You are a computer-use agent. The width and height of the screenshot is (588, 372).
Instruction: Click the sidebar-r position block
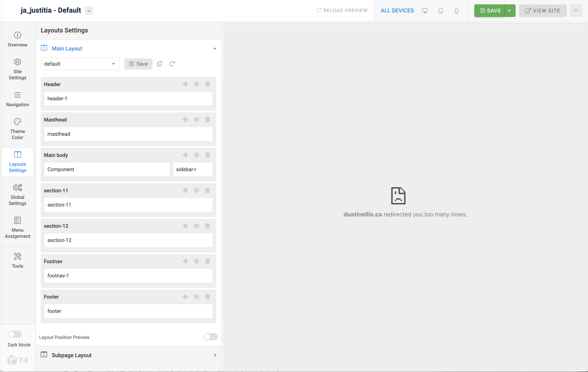point(193,169)
